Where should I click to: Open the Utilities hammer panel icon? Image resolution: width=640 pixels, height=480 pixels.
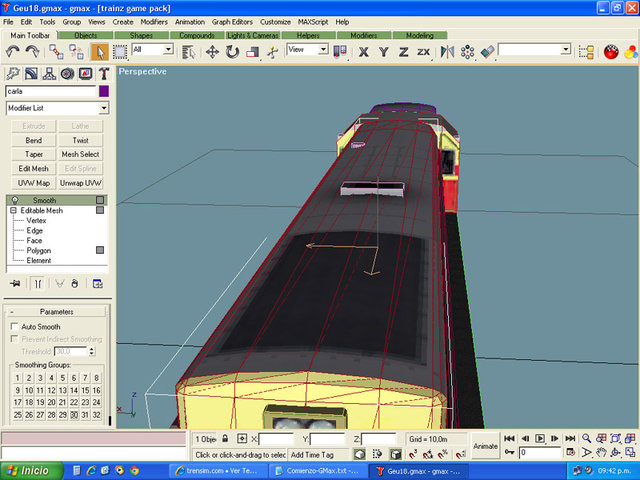[103, 73]
